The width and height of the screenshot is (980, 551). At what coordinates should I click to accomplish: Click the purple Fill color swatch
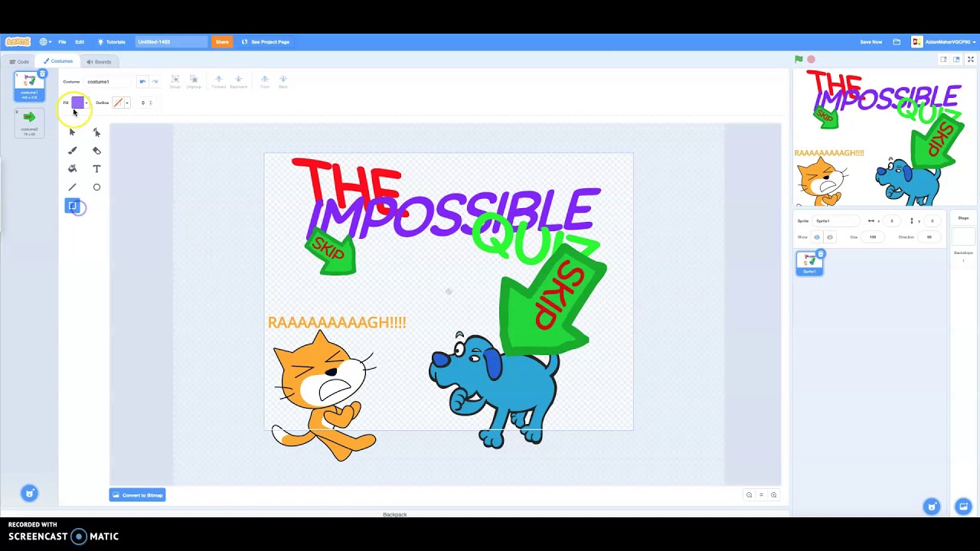tap(77, 103)
